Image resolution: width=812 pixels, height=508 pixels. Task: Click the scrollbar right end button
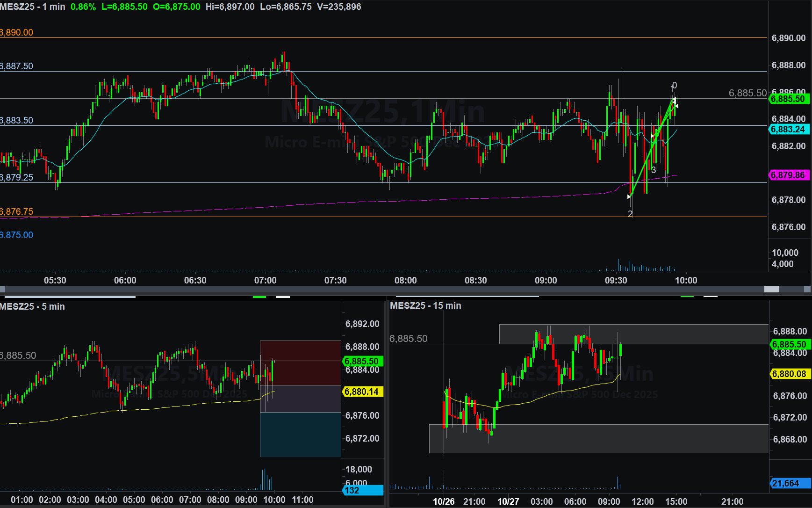[807, 290]
